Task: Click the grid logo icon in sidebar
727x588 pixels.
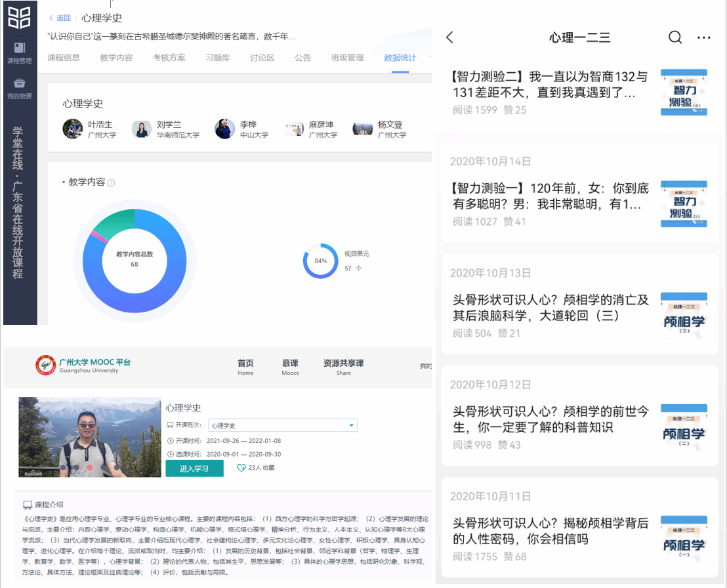Action: click(x=19, y=17)
